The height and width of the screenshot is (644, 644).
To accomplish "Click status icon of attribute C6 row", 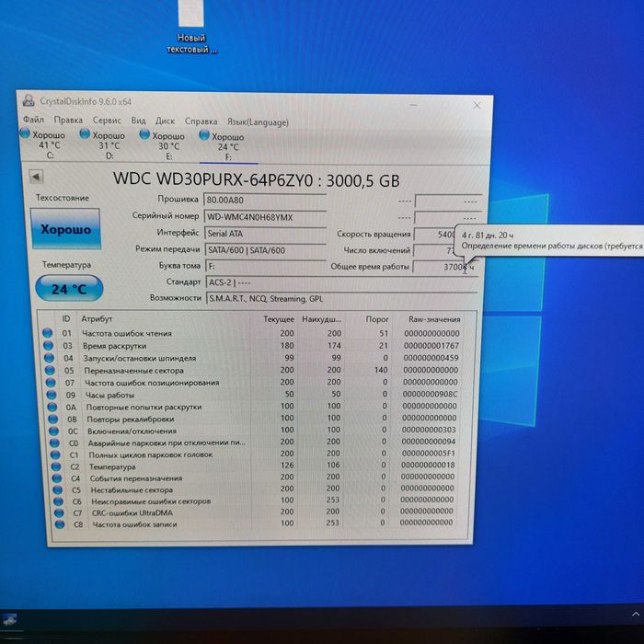I will [x=58, y=501].
